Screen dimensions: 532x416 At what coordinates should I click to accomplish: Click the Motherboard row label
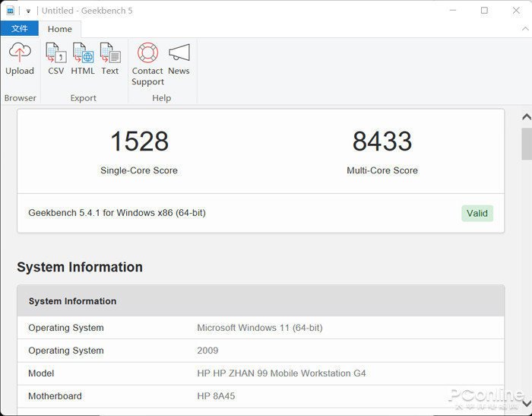point(55,396)
